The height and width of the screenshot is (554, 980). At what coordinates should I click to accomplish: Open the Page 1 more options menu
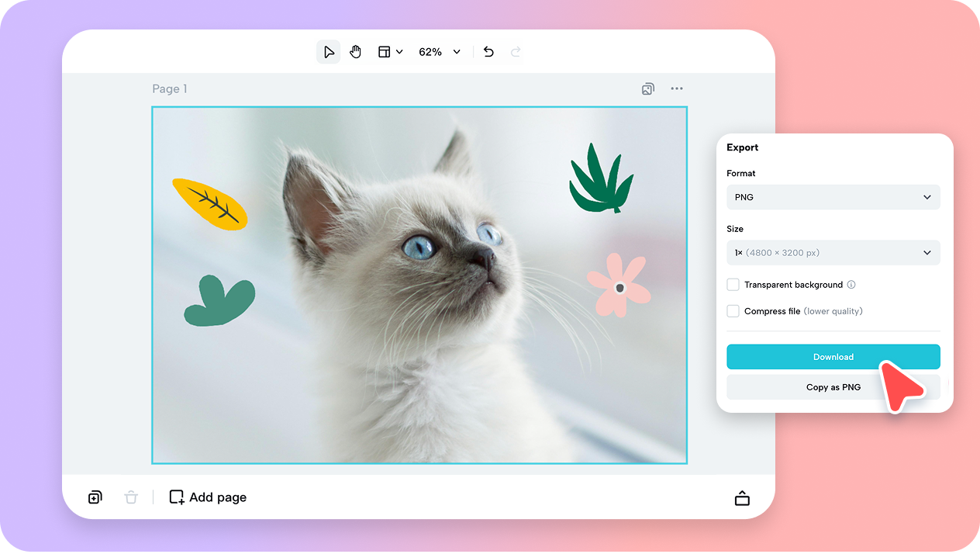tap(677, 89)
